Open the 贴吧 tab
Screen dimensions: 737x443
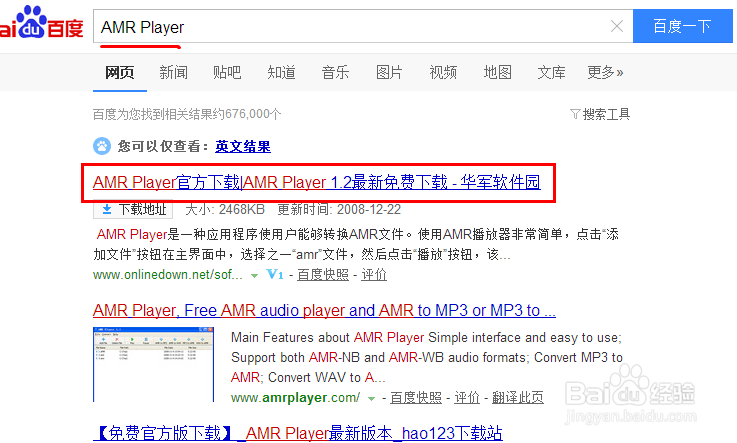227,72
